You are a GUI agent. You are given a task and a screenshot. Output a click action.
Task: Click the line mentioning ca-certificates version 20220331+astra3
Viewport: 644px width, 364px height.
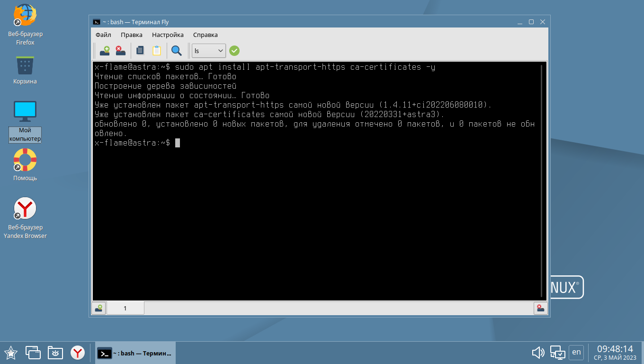(x=269, y=114)
